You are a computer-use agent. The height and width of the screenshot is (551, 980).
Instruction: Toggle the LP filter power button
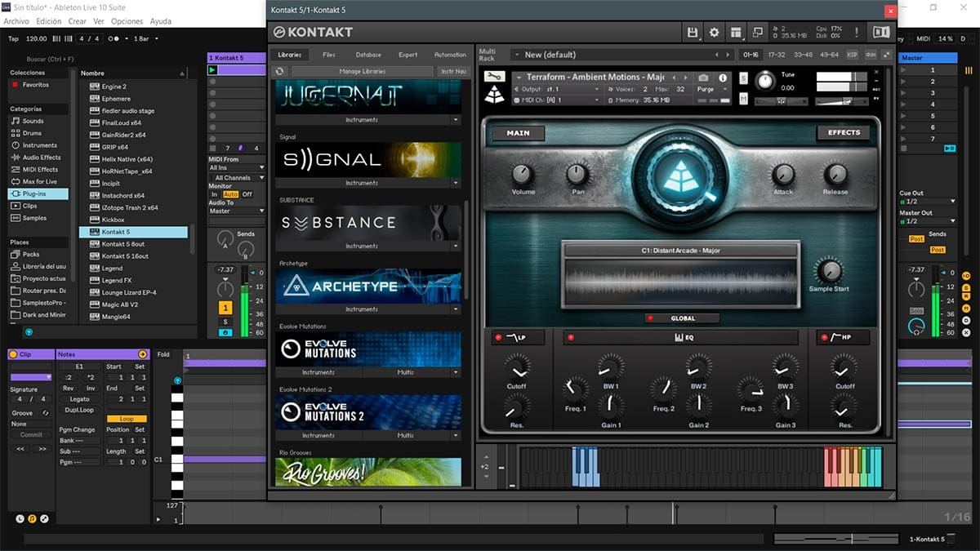tap(497, 338)
